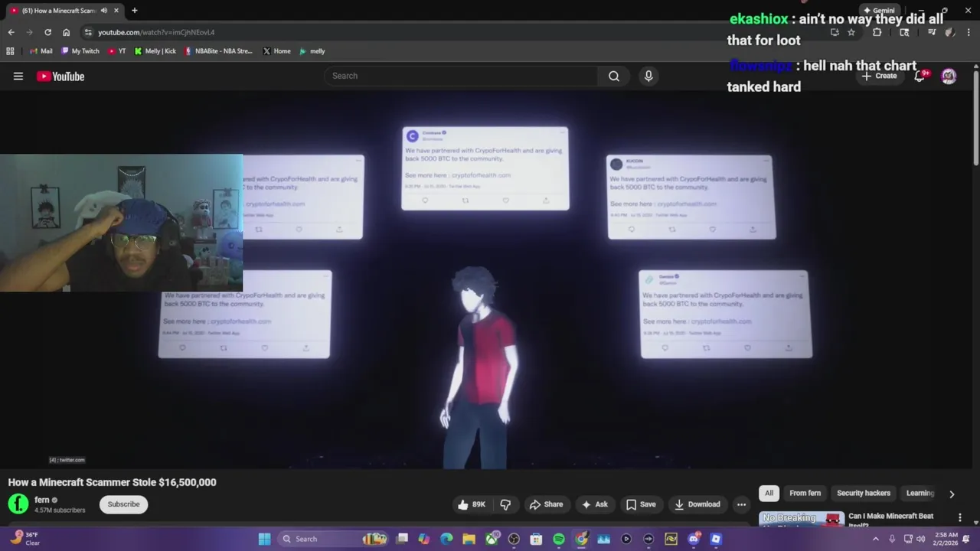The image size is (980, 551).
Task: Open the My Twitch bookmark
Action: coord(80,51)
